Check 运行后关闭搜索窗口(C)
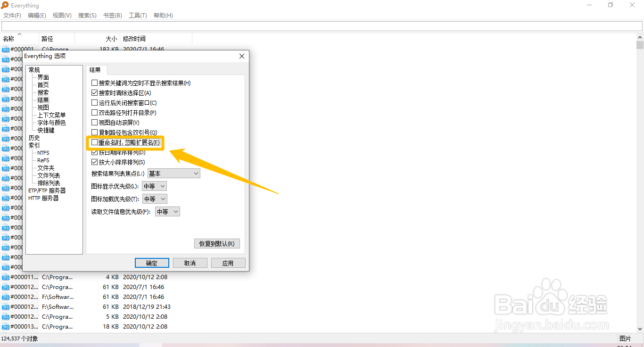 94,103
